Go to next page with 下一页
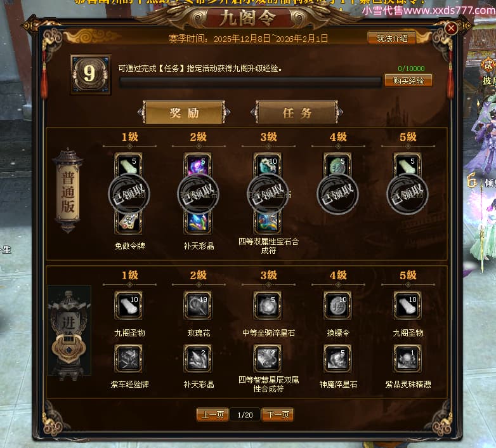496x448 pixels. pyautogui.click(x=278, y=414)
